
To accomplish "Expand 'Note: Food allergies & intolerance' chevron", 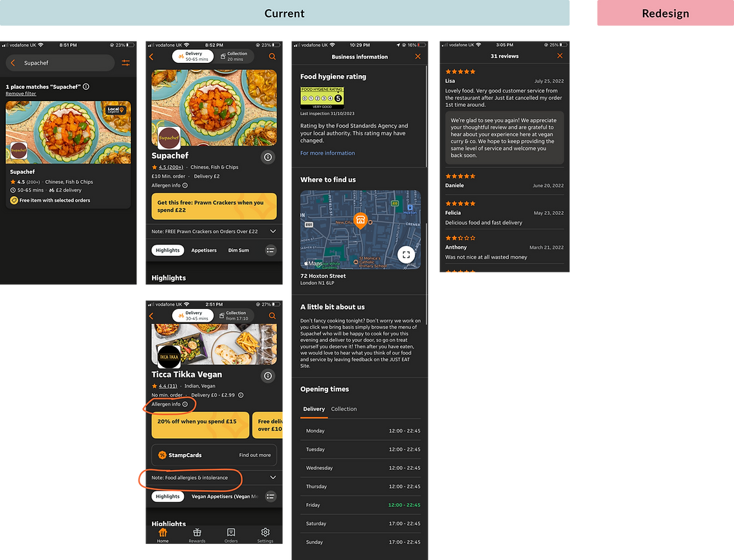I will (273, 478).
